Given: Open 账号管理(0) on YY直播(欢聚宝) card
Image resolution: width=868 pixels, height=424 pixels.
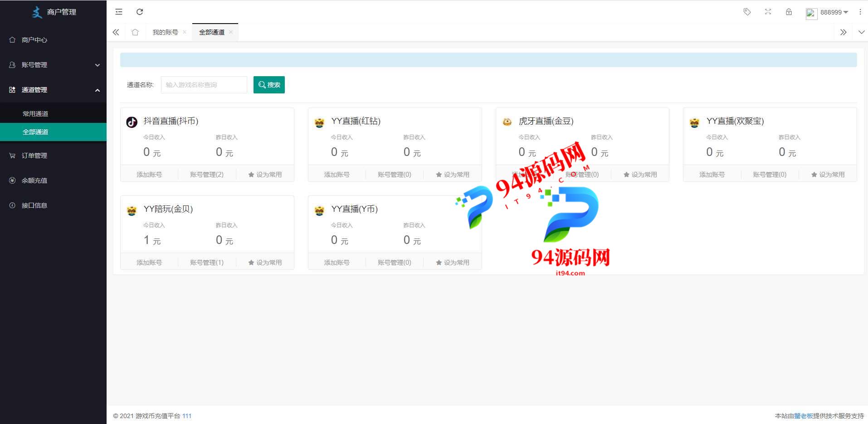Looking at the screenshot, I should (x=770, y=175).
